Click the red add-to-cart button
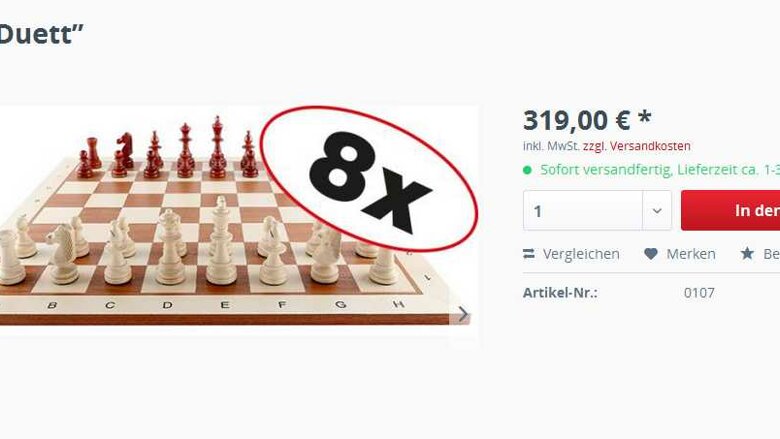The width and height of the screenshot is (780, 439). pos(730,210)
